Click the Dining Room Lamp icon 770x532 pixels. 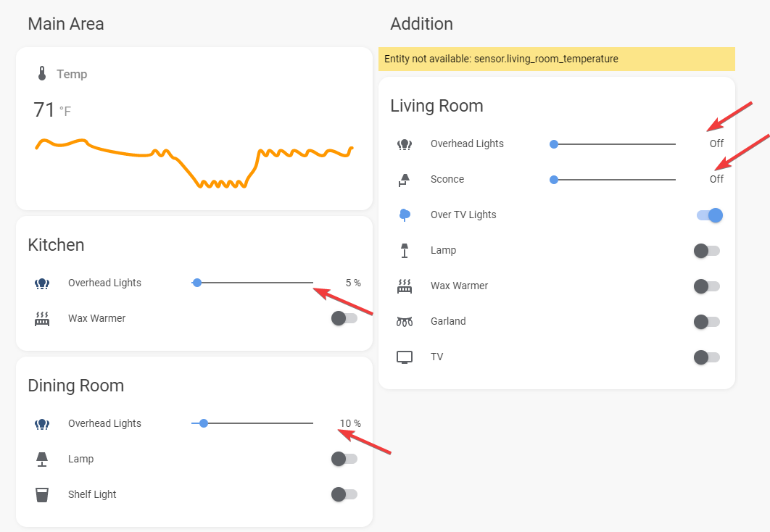tap(42, 459)
